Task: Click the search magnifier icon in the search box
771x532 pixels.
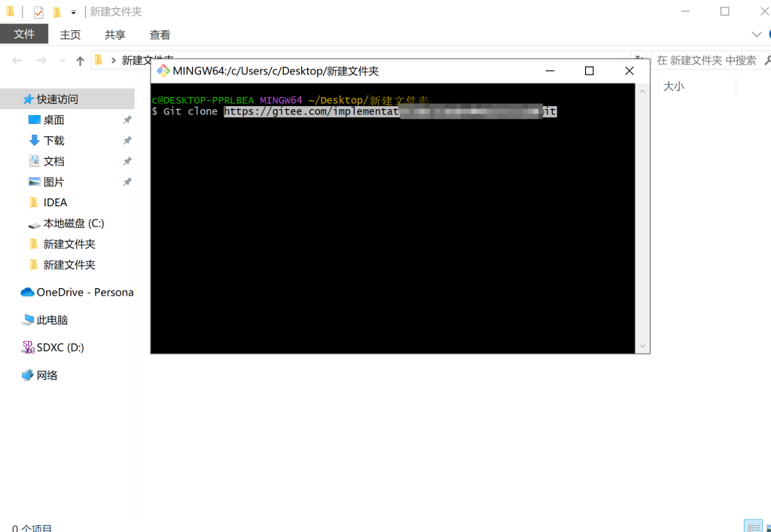Action: tap(765, 60)
